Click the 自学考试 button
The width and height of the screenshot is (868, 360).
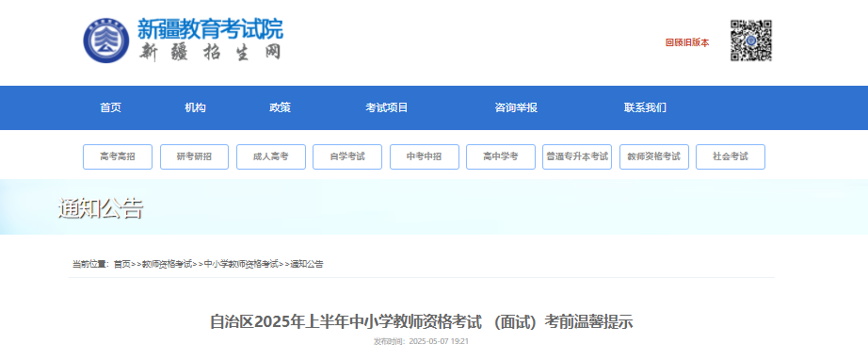347,156
